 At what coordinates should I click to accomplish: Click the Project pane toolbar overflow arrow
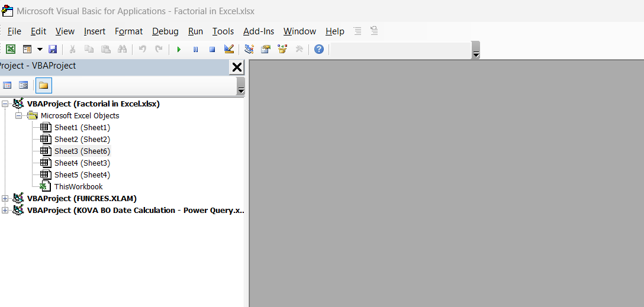tap(241, 86)
